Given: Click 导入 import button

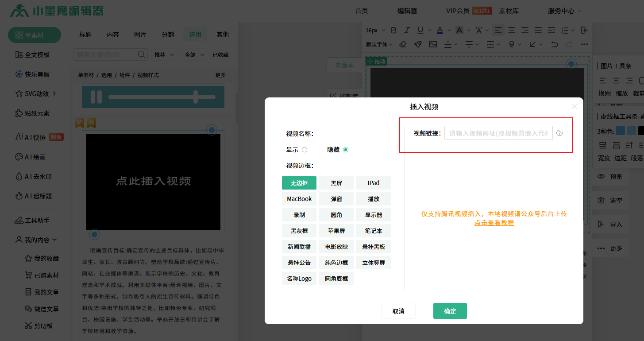Looking at the screenshot, I should 610,224.
